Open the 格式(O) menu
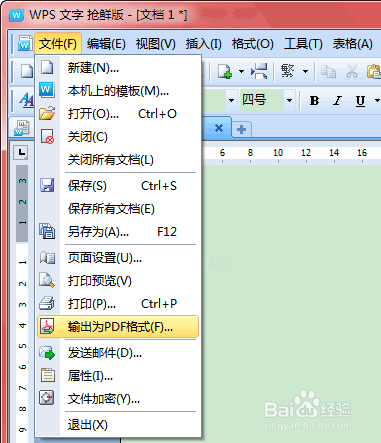 tap(252, 44)
